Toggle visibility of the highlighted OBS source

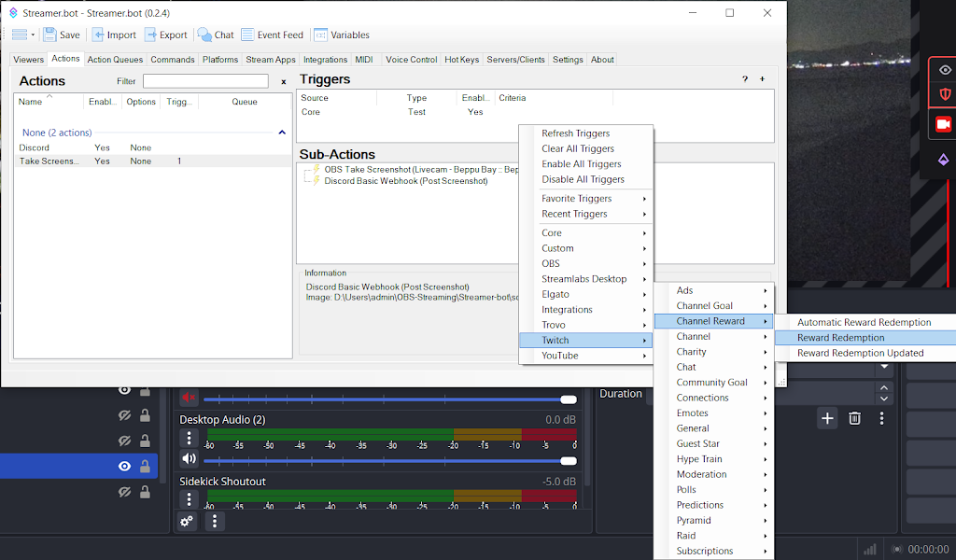pyautogui.click(x=124, y=466)
